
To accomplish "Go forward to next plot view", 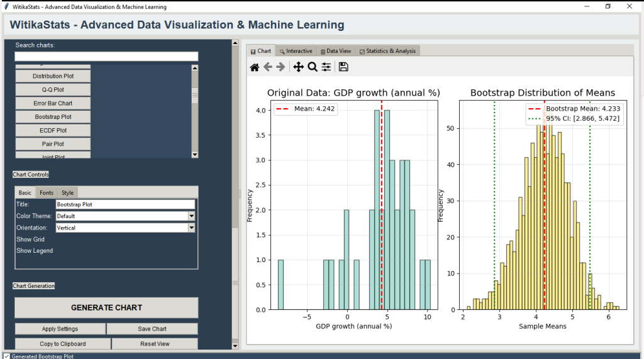I will [281, 67].
